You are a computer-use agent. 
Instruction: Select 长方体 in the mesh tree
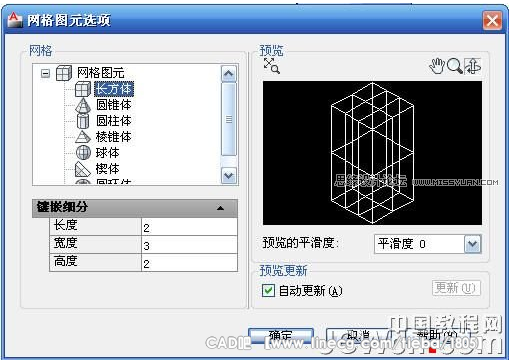click(x=114, y=89)
